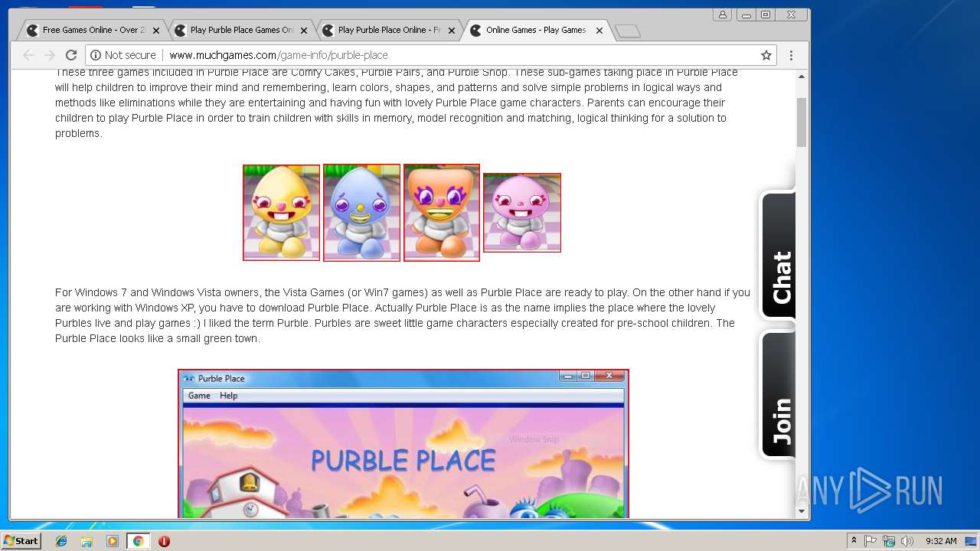The image size is (980, 551).
Task: Open a new browser tab
Action: (x=627, y=31)
